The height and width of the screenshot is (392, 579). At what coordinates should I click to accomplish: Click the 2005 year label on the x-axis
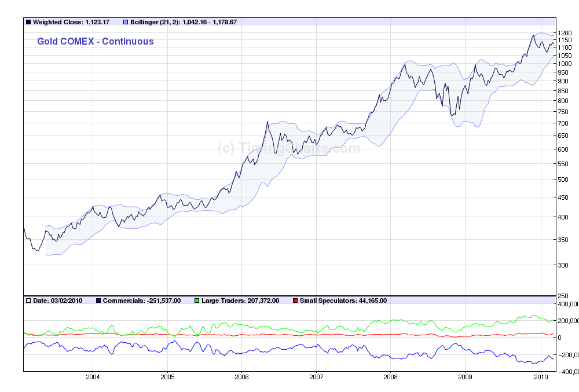coord(167,377)
